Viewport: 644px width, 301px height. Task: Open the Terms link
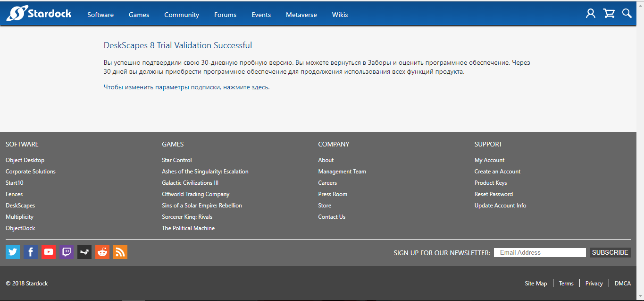566,284
